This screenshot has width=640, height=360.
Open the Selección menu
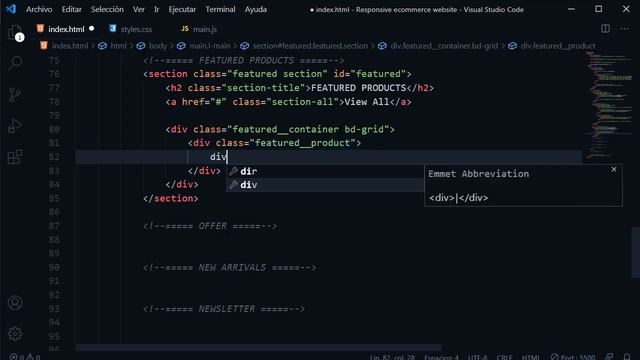107,9
